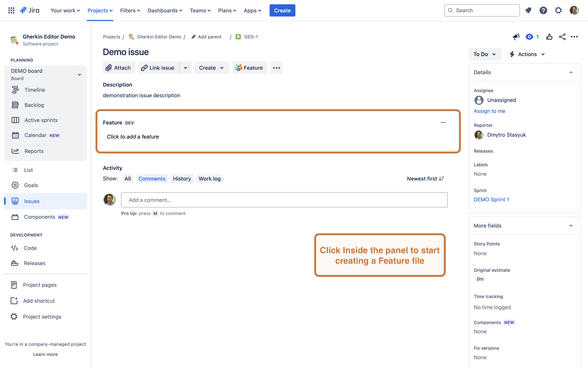Open the Filters menu
The image size is (588, 368).
[x=130, y=10]
